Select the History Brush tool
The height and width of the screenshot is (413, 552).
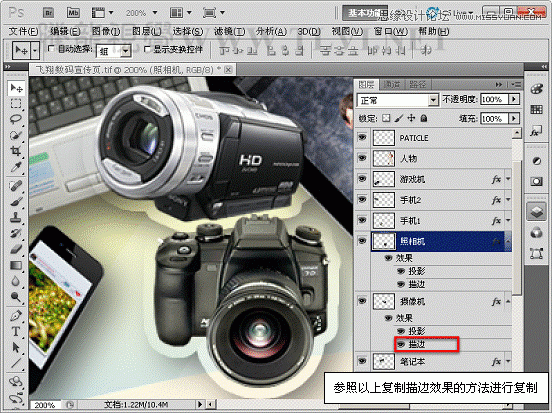16,233
